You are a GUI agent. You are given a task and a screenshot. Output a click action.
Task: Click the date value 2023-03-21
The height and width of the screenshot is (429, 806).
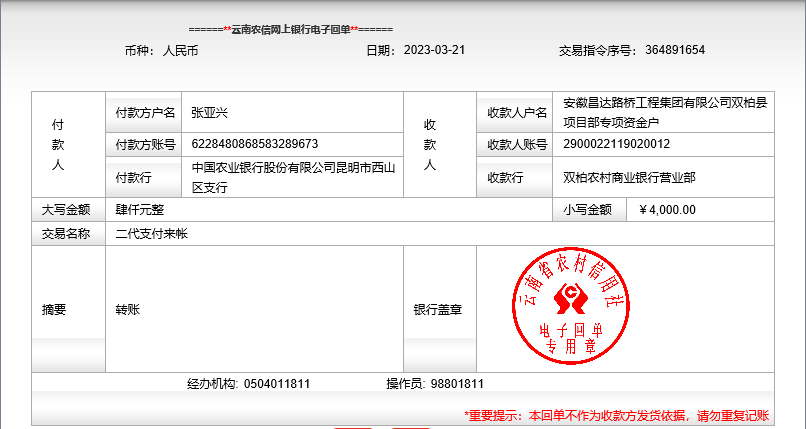[x=434, y=50]
